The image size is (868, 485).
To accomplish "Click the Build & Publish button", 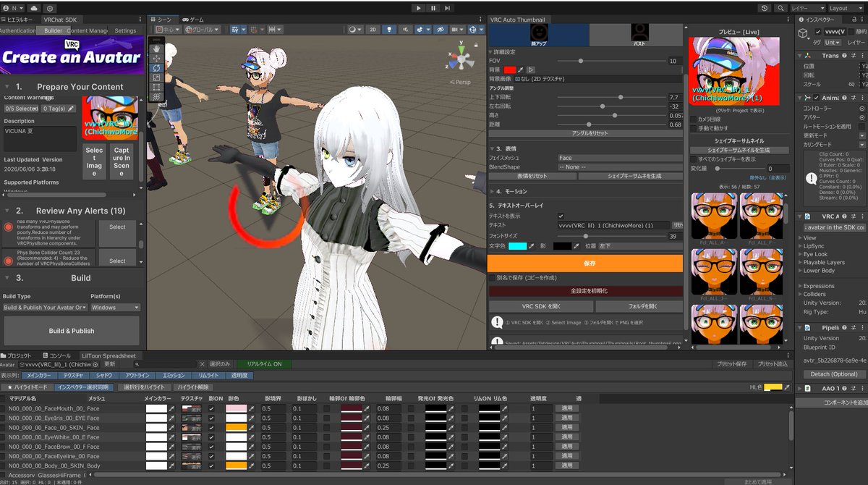I will pos(72,331).
